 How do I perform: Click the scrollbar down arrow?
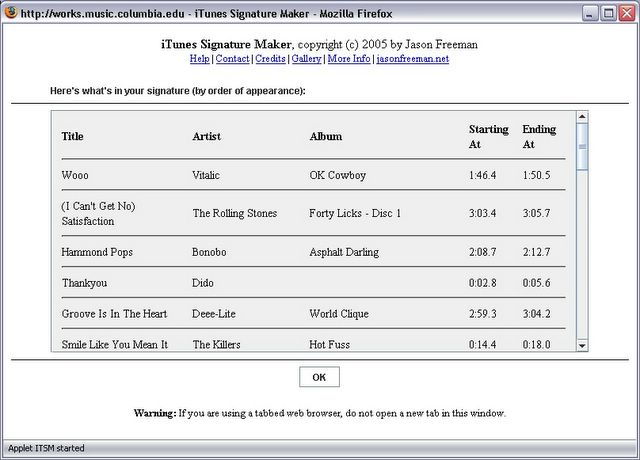point(582,346)
